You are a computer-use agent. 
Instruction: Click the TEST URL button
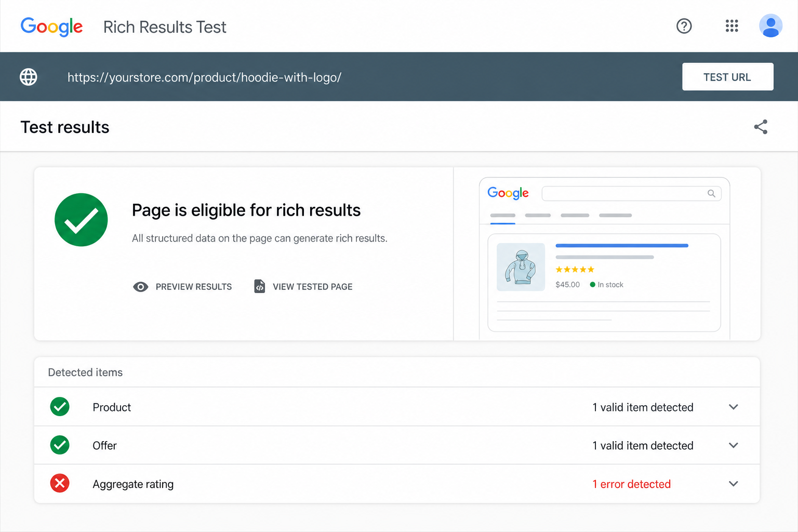click(x=727, y=77)
